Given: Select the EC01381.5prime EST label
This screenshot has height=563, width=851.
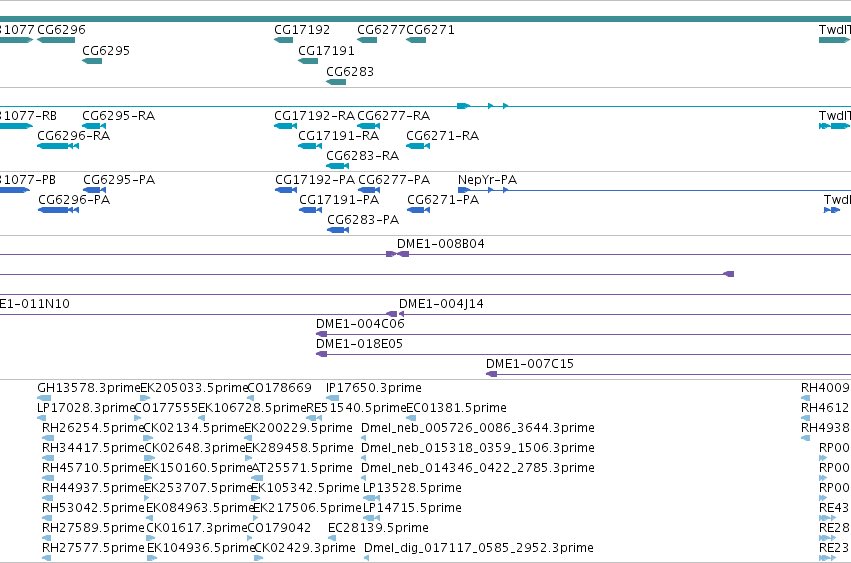Looking at the screenshot, I should pyautogui.click(x=456, y=408).
